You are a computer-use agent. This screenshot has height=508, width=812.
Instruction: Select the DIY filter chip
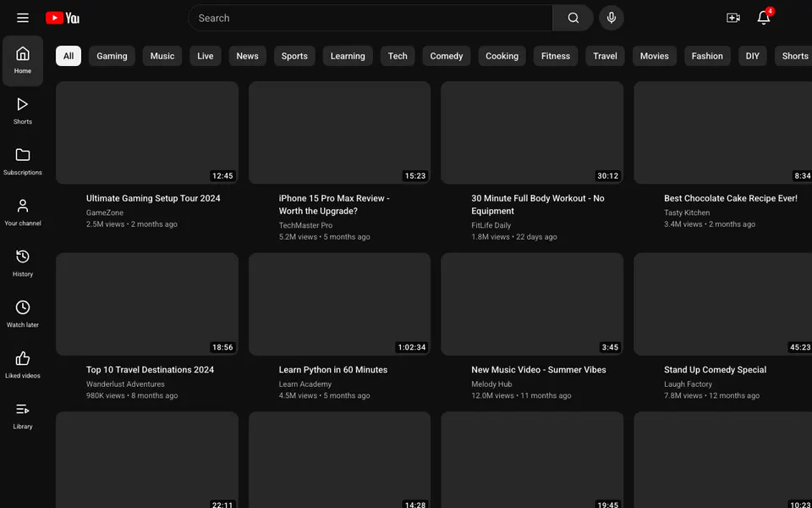(753, 56)
